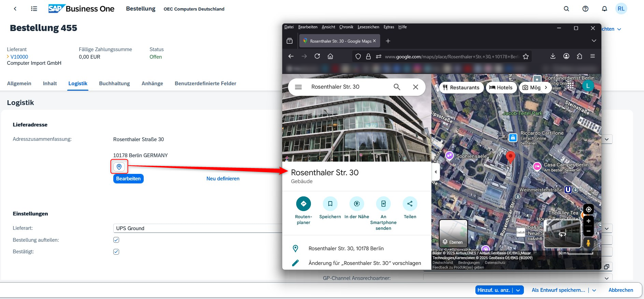Click the map pin icon under delivery address
The width and height of the screenshot is (644, 299).
point(119,167)
